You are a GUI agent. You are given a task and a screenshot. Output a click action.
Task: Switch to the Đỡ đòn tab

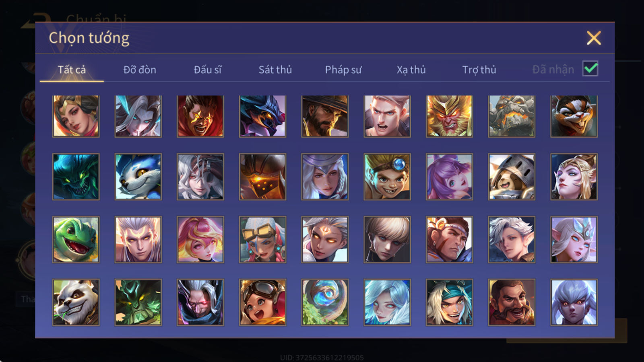(140, 70)
